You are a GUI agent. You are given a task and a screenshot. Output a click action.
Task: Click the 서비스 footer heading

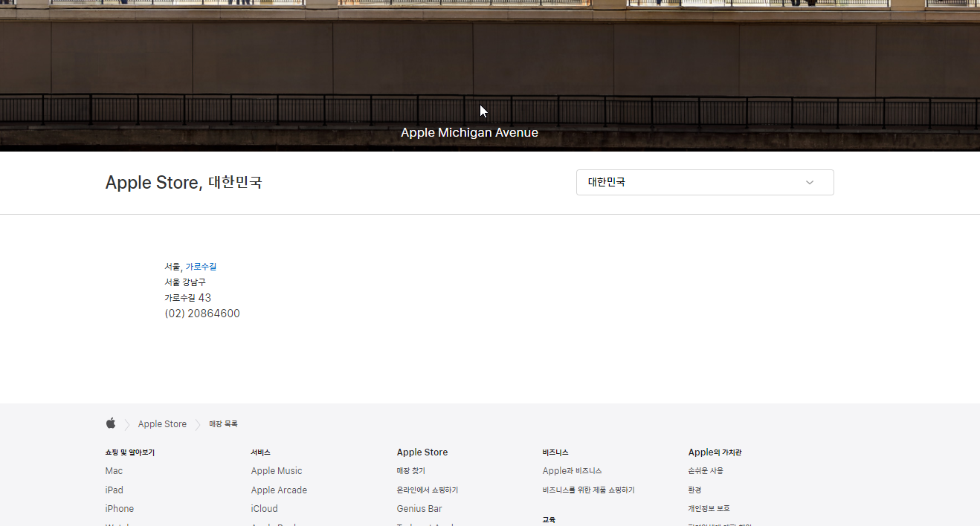click(260, 452)
